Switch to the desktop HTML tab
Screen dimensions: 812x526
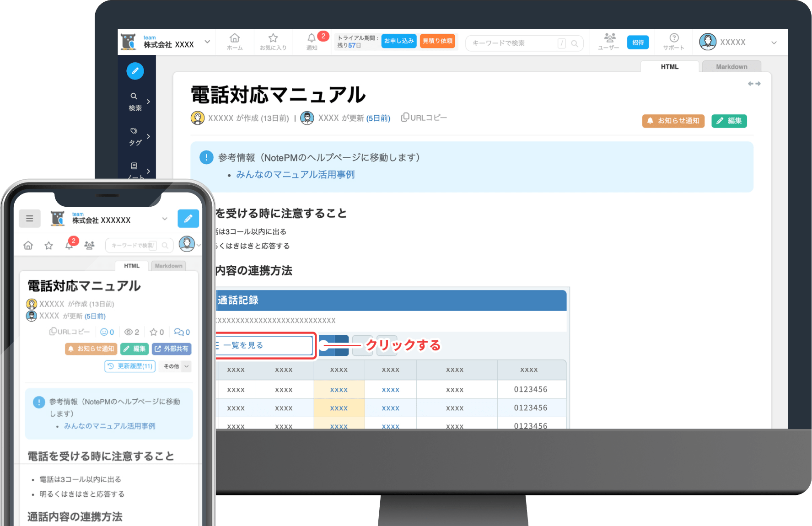(x=670, y=67)
